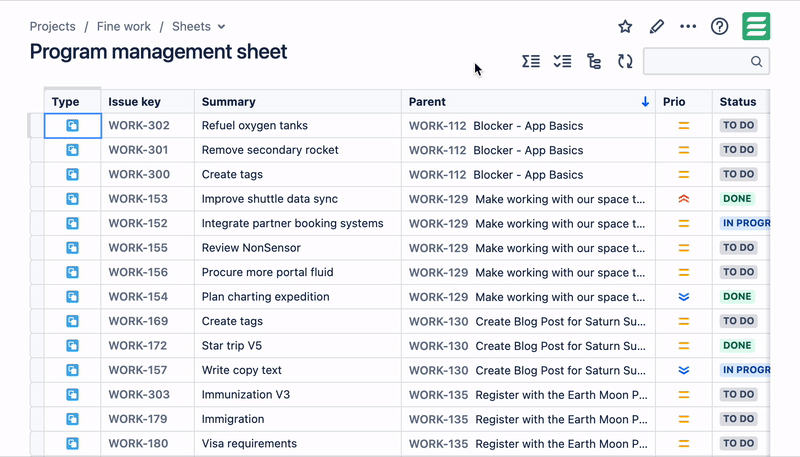The width and height of the screenshot is (800, 457).
Task: Open TO DO status of WORK-169
Action: pyautogui.click(x=738, y=321)
